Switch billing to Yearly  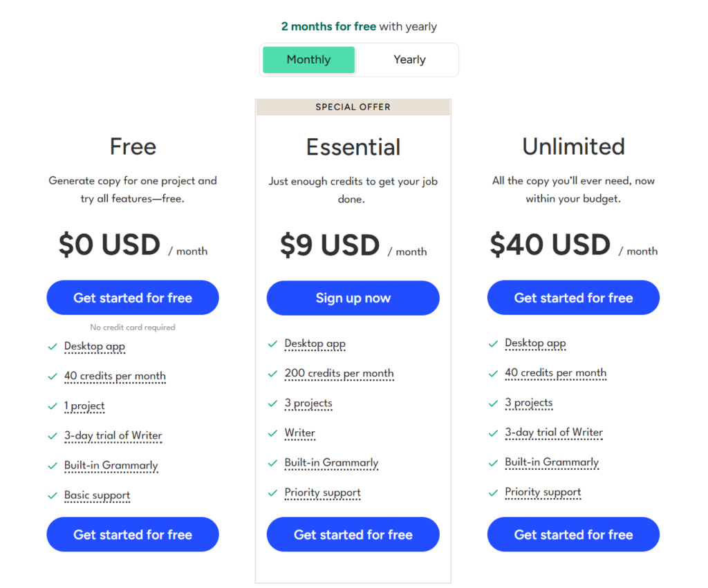[409, 59]
